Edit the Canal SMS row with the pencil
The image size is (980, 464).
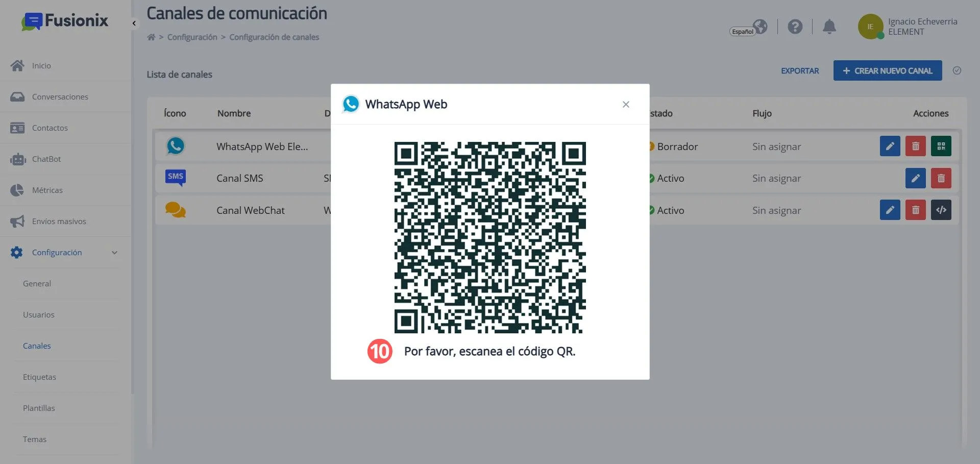(916, 178)
